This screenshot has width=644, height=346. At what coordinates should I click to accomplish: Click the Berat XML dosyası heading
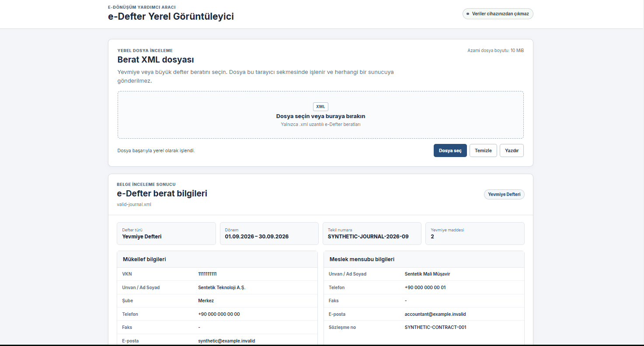[x=156, y=60]
